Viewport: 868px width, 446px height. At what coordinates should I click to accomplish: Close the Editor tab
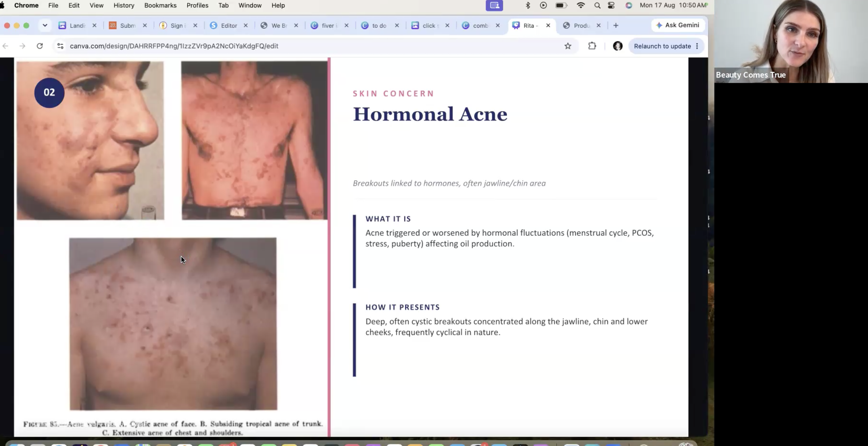(x=246, y=26)
